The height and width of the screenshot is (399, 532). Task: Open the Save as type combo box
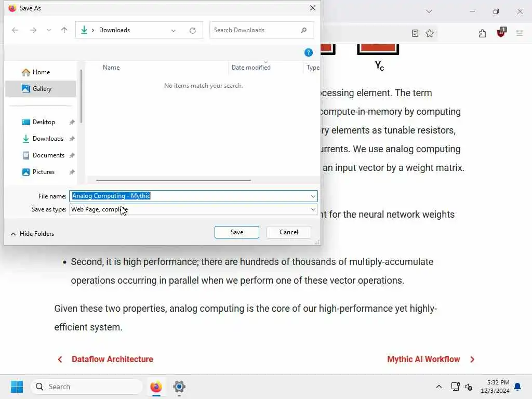point(193,209)
